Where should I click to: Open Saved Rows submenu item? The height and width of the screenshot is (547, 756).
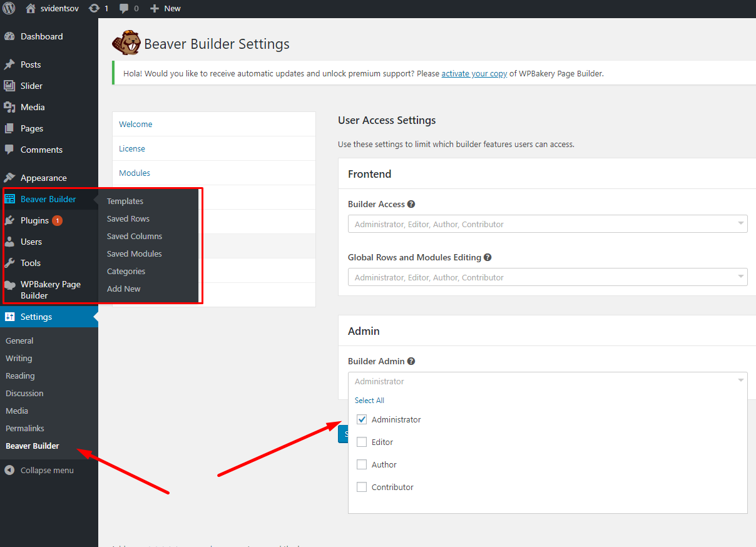tap(128, 218)
